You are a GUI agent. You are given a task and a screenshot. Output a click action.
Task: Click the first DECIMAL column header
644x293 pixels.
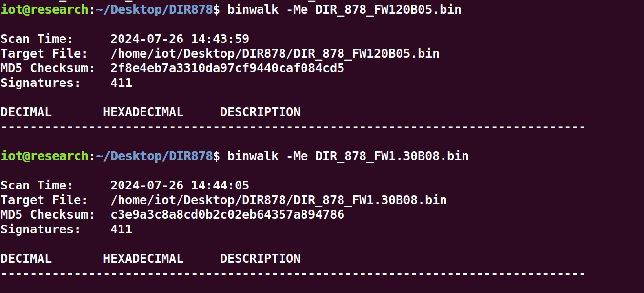coord(26,112)
